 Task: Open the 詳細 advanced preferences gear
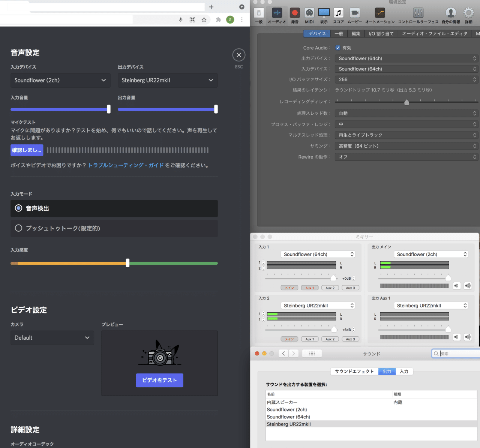tap(469, 16)
